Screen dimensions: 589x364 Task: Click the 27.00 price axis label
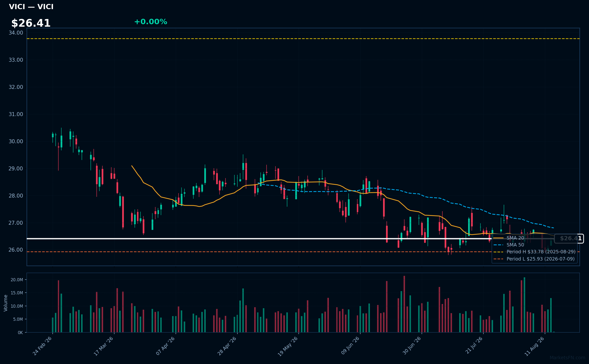pyautogui.click(x=16, y=223)
